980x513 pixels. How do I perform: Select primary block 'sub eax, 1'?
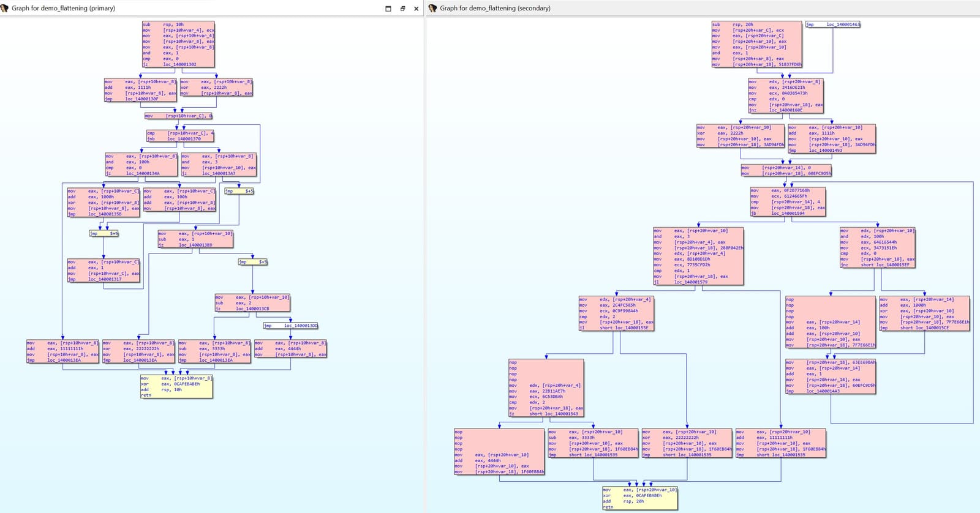coord(195,239)
